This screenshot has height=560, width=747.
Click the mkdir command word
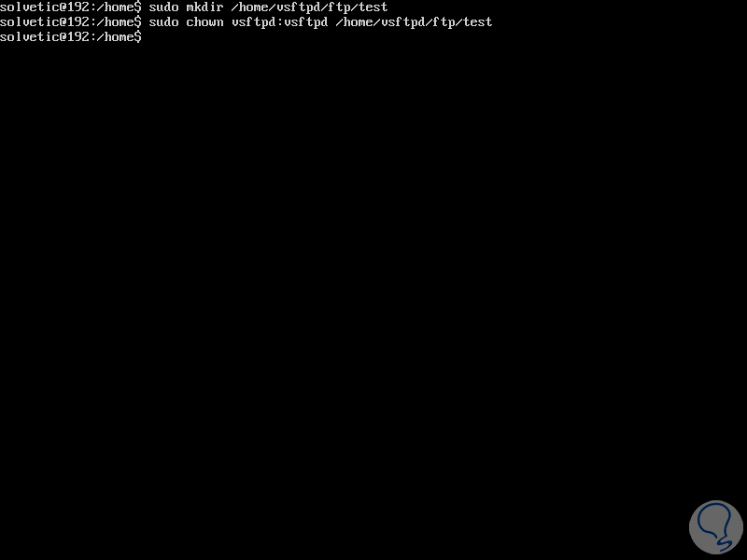click(204, 7)
